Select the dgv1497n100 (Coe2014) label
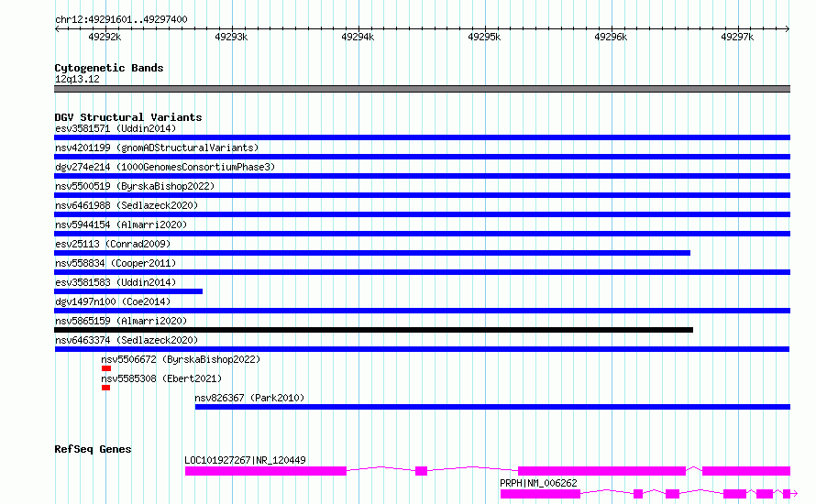816x504 pixels. [113, 301]
